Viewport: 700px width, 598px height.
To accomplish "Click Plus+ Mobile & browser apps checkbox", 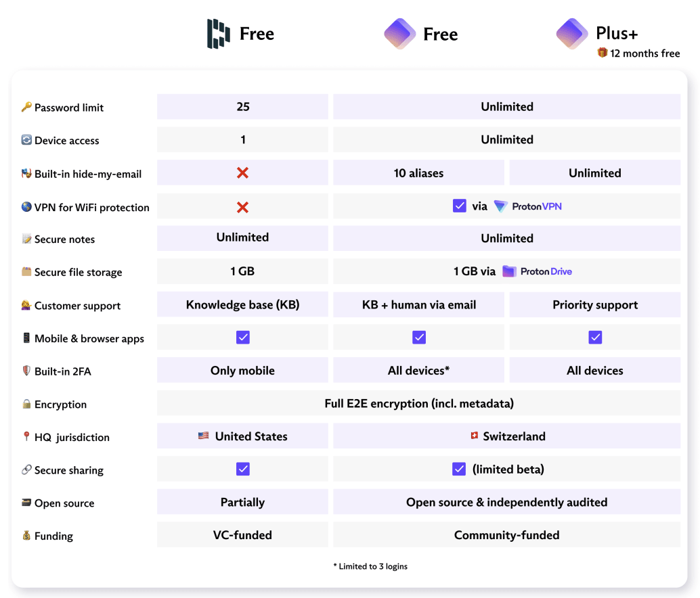I will click(x=595, y=338).
